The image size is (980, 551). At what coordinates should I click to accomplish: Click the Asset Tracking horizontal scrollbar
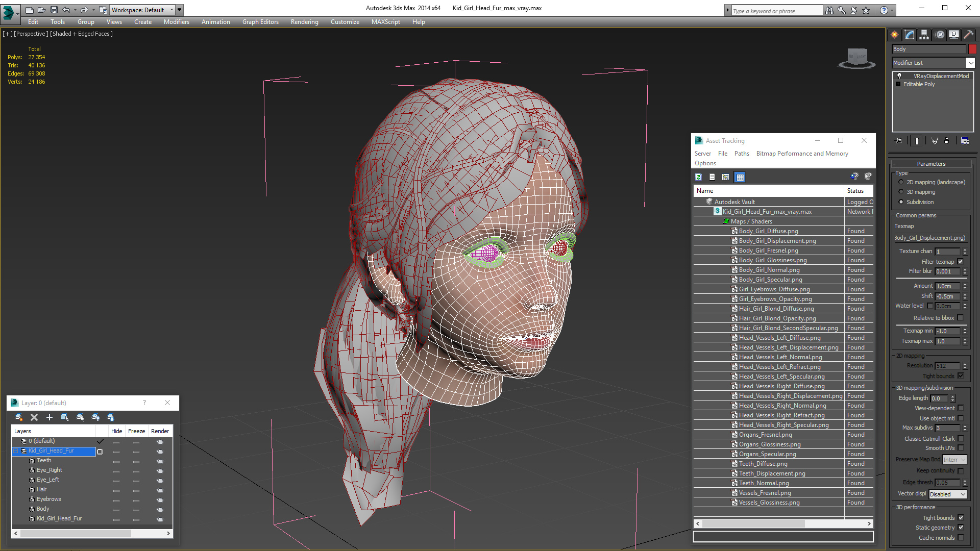tap(783, 524)
